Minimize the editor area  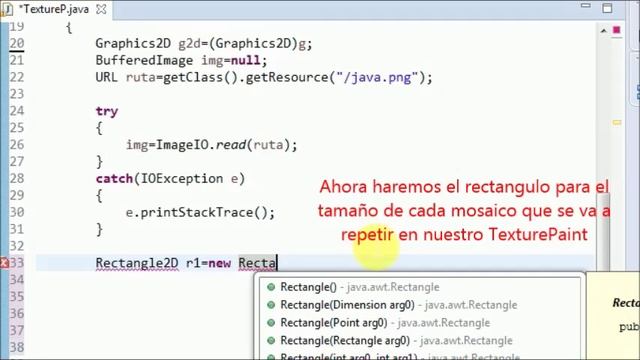pos(586,6)
